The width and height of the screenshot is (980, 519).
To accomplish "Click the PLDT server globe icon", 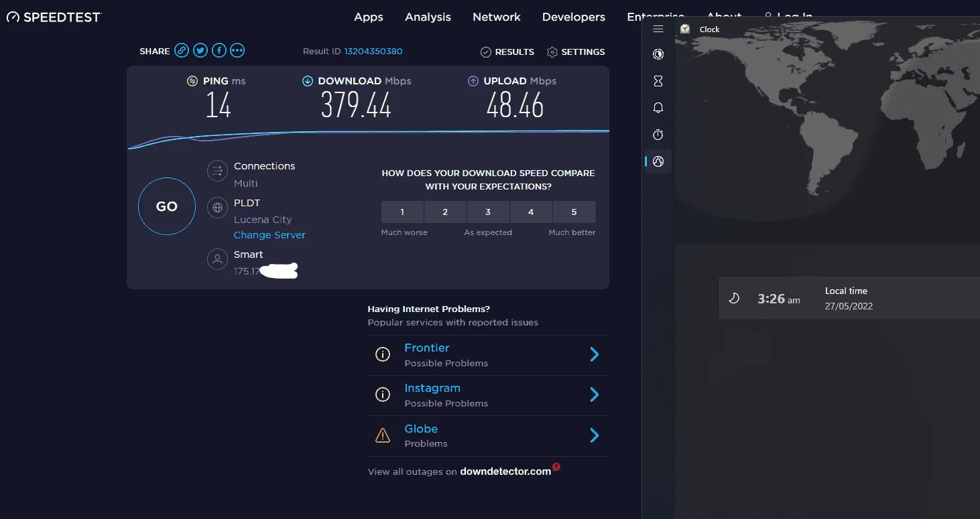I will click(x=217, y=208).
